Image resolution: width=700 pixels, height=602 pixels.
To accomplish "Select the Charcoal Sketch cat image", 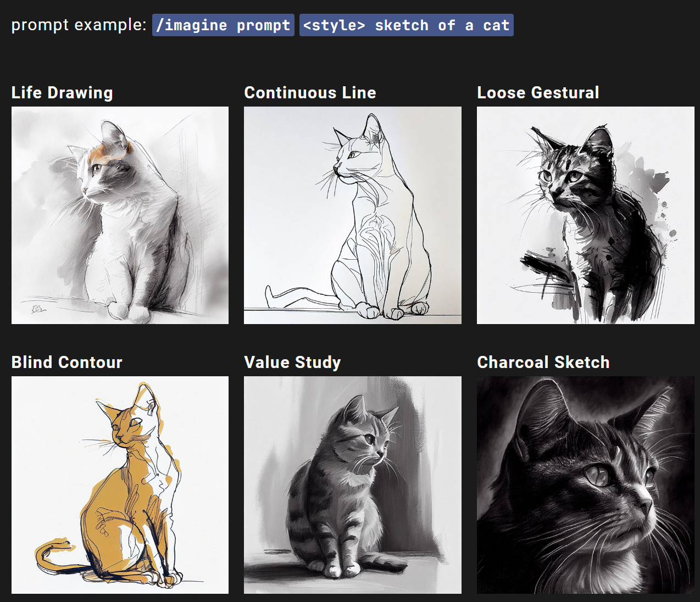I will click(586, 485).
